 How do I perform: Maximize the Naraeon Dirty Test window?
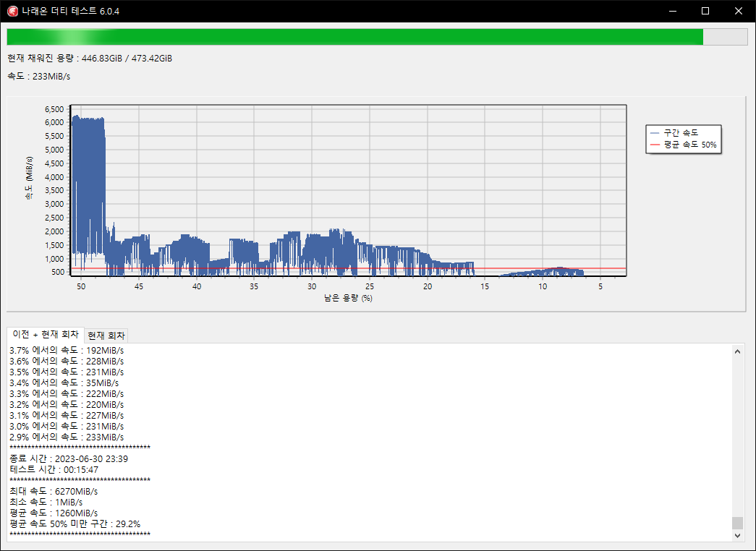pos(705,11)
